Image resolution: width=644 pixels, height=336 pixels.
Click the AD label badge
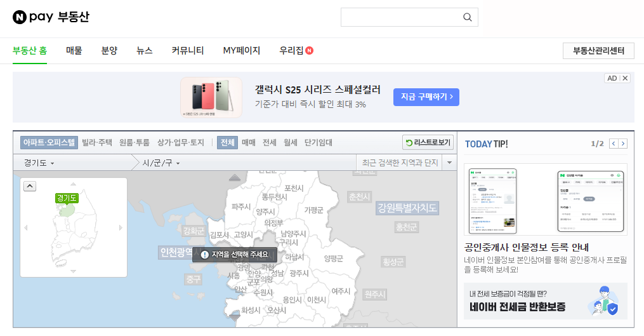click(x=612, y=78)
